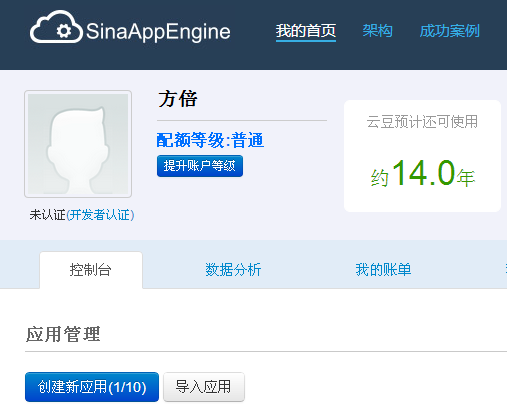Viewport: 507px width, 404px height.
Task: Click 创建新应用(1/10) button
Action: [92, 387]
